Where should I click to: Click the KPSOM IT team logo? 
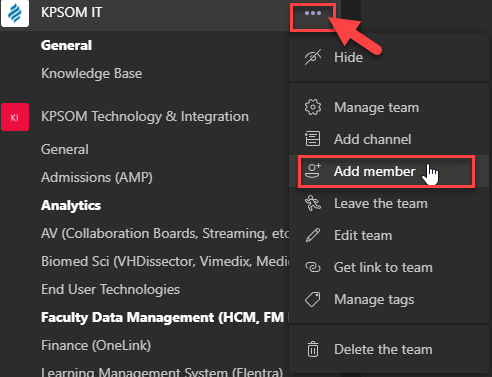click(15, 13)
